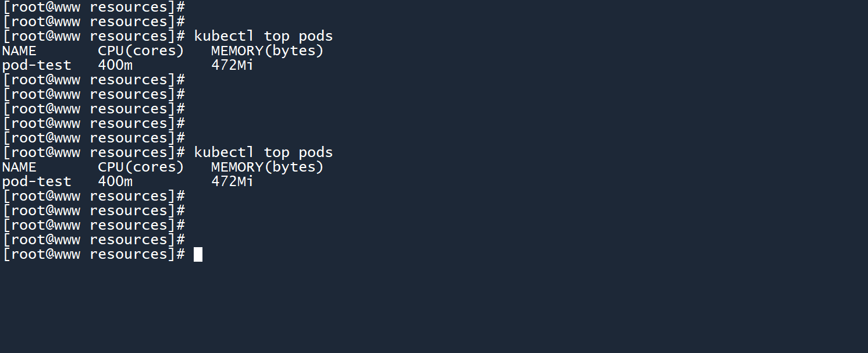
Task: Click the 400m CPU value in the first output
Action: [x=115, y=65]
